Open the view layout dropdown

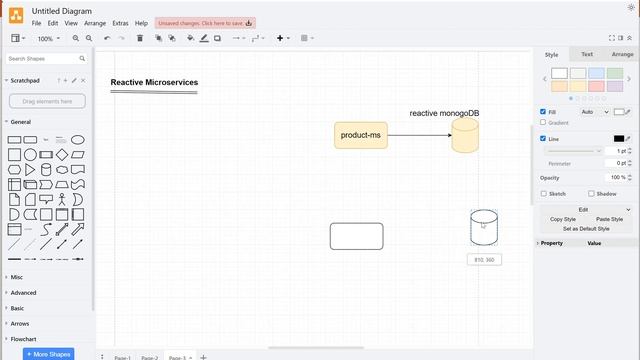tap(18, 38)
